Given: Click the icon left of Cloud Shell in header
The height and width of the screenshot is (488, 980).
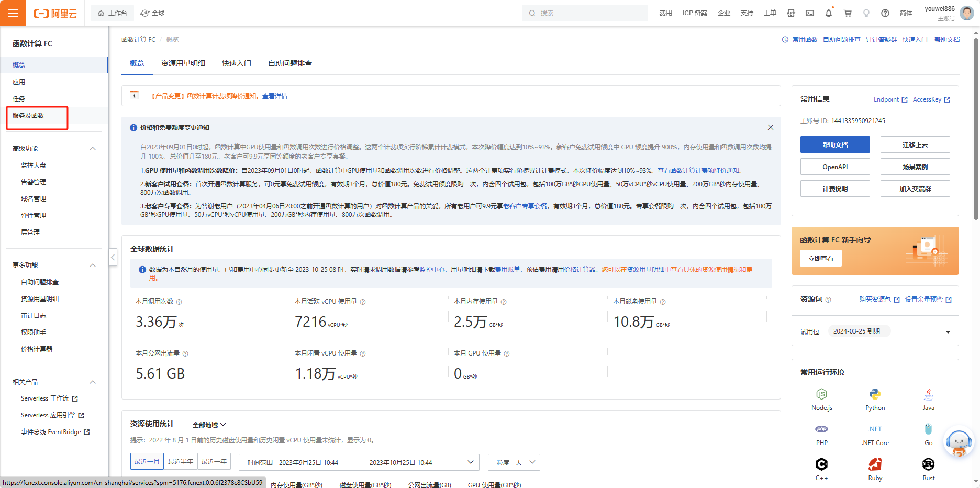Looking at the screenshot, I should coord(791,13).
